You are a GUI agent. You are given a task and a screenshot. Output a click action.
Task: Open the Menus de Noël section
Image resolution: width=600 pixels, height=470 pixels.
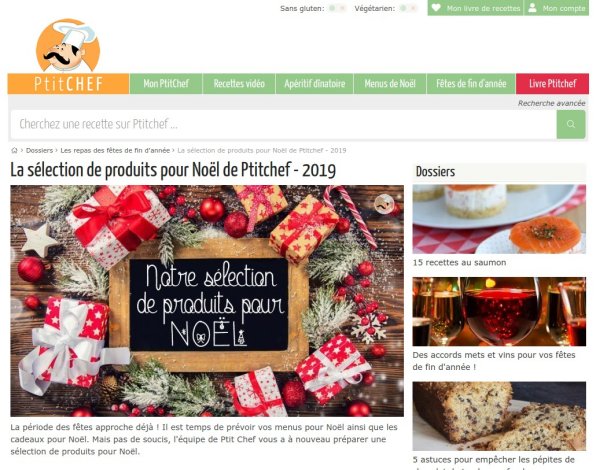tap(390, 83)
